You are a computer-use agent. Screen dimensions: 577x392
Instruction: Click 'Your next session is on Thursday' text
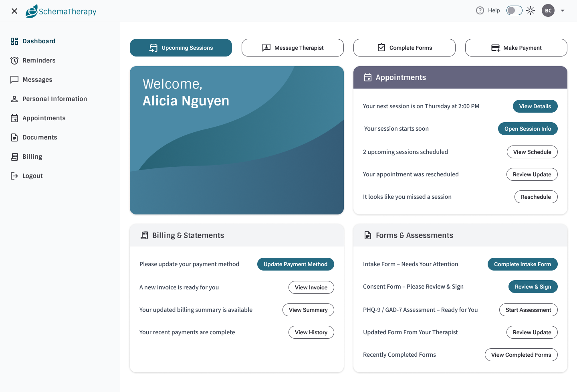[x=421, y=106]
